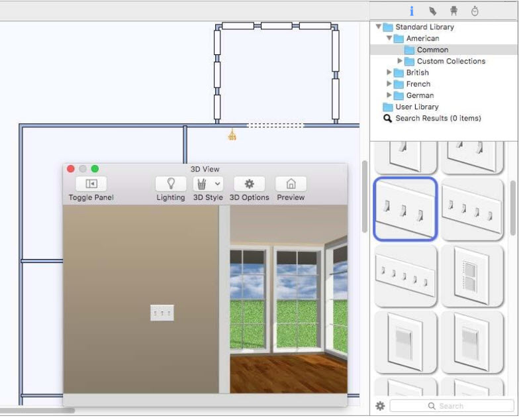Screen dimensions: 521x420
Task: Open the Info inspector tab icon
Action: click(x=412, y=11)
